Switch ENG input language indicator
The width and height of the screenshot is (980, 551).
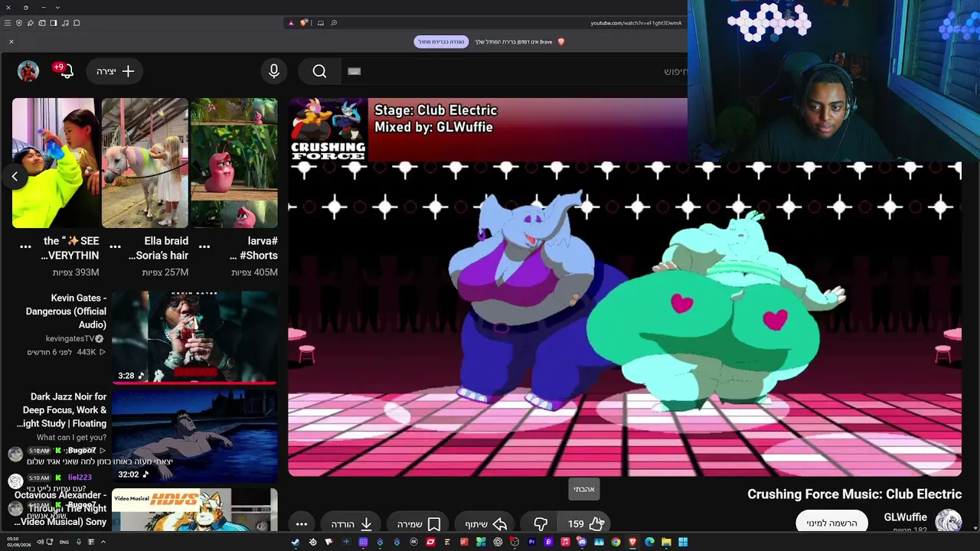[x=64, y=542]
